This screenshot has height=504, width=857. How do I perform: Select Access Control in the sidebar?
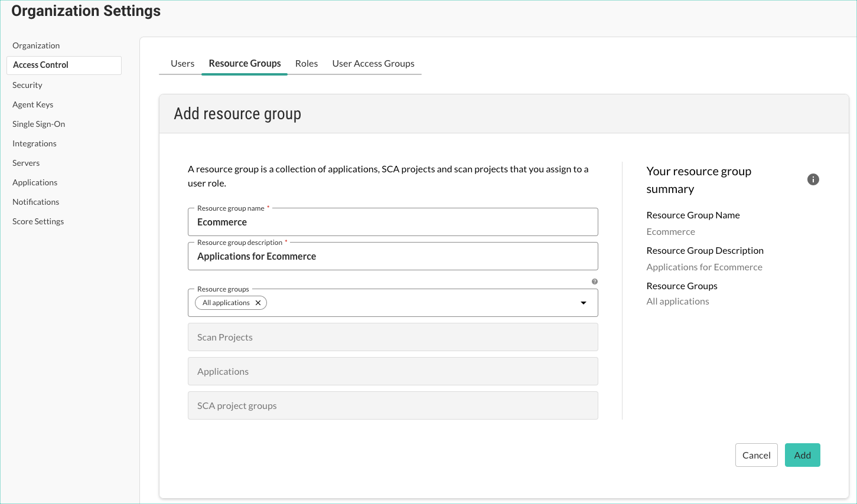[64, 65]
